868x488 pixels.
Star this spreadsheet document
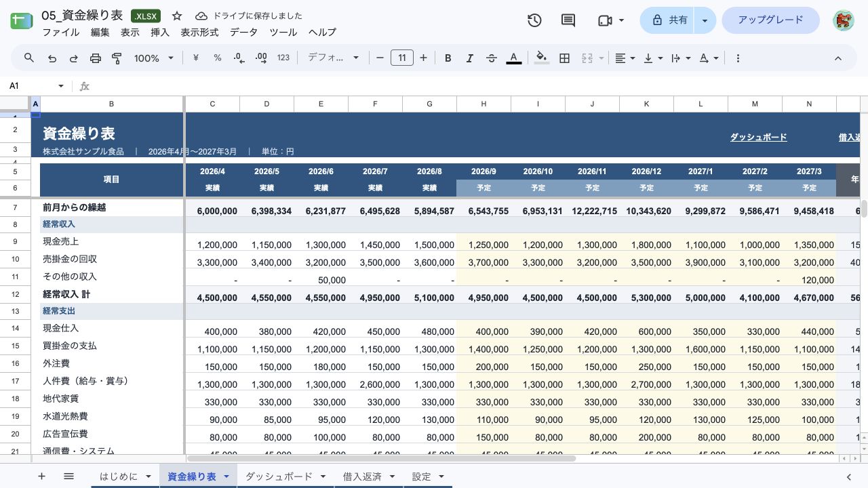point(177,16)
